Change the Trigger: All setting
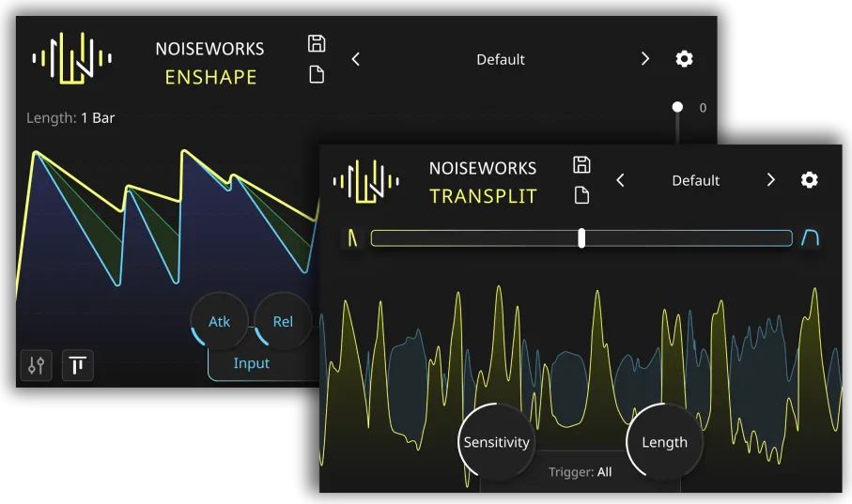852x504 pixels. pyautogui.click(x=580, y=472)
